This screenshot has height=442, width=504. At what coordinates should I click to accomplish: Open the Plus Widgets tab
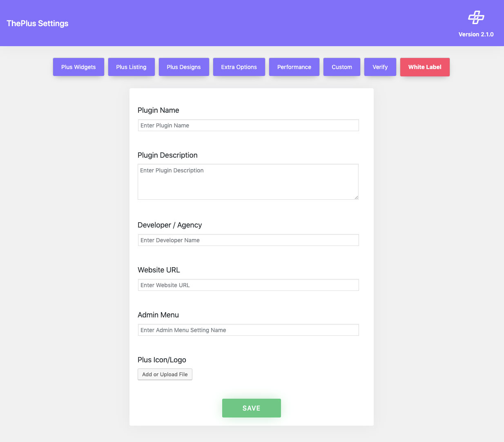[78, 67]
